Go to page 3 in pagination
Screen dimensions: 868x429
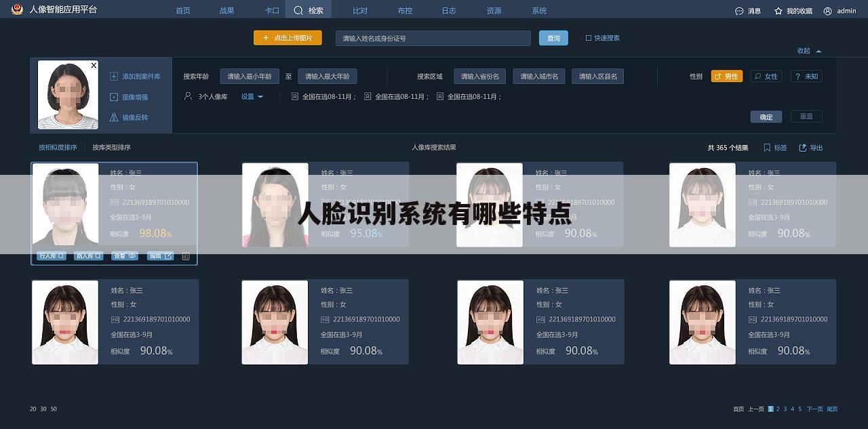(785, 409)
